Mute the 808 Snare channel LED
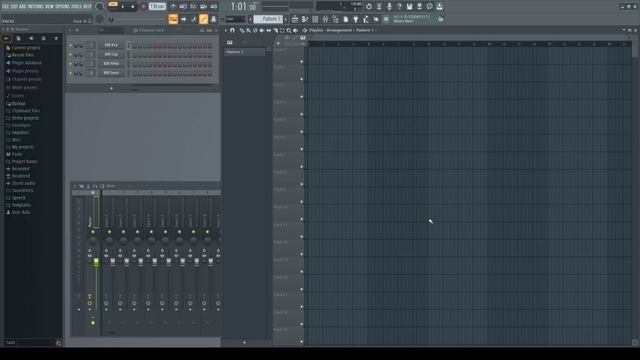The width and height of the screenshot is (640, 360). coord(71,73)
